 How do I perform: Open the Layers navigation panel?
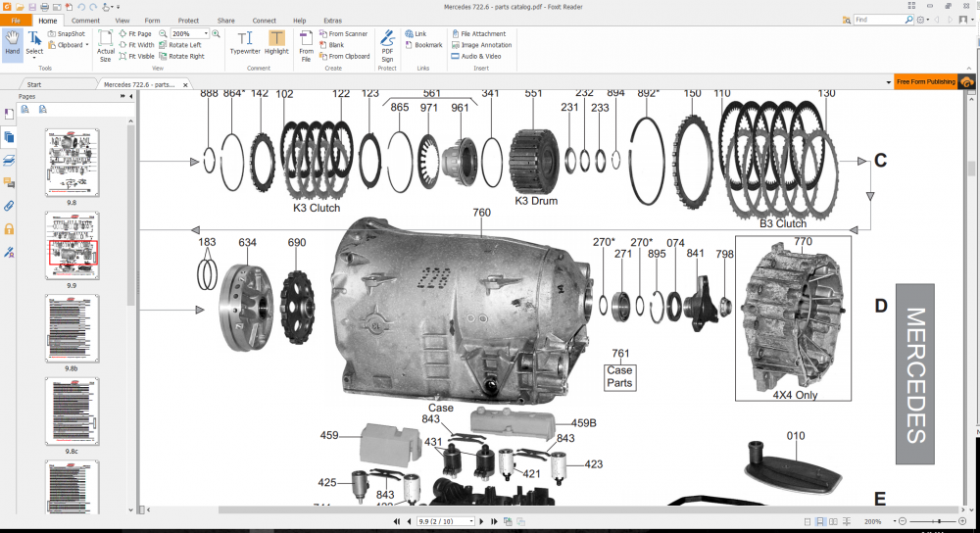(x=9, y=161)
